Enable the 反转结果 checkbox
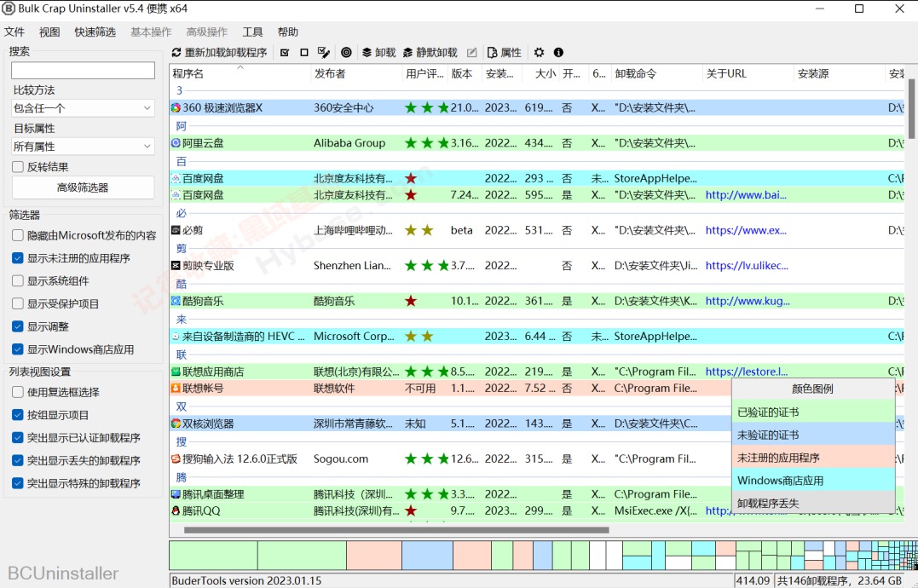Viewport: 918px width, 588px height. (18, 167)
